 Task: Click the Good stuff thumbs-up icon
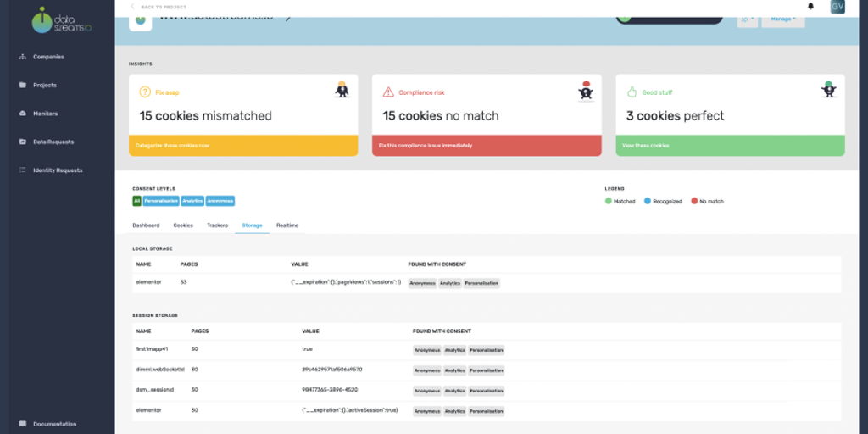click(632, 92)
